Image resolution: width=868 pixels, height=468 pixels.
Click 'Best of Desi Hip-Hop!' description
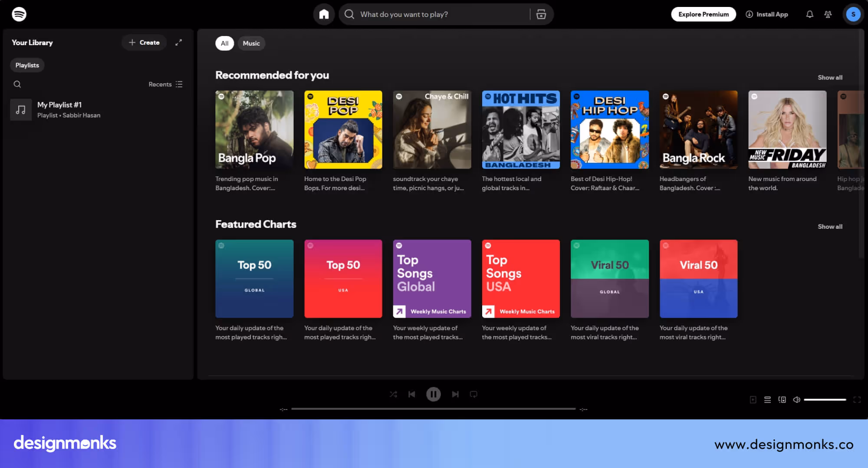(605, 183)
